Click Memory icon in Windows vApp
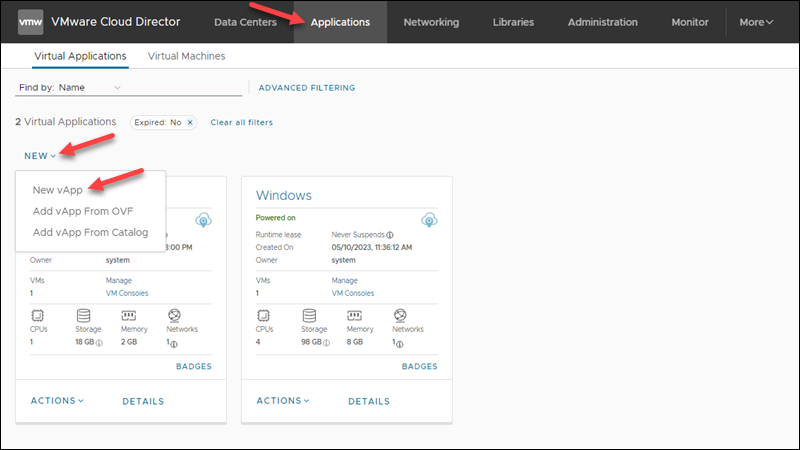This screenshot has height=450, width=800. tap(355, 315)
